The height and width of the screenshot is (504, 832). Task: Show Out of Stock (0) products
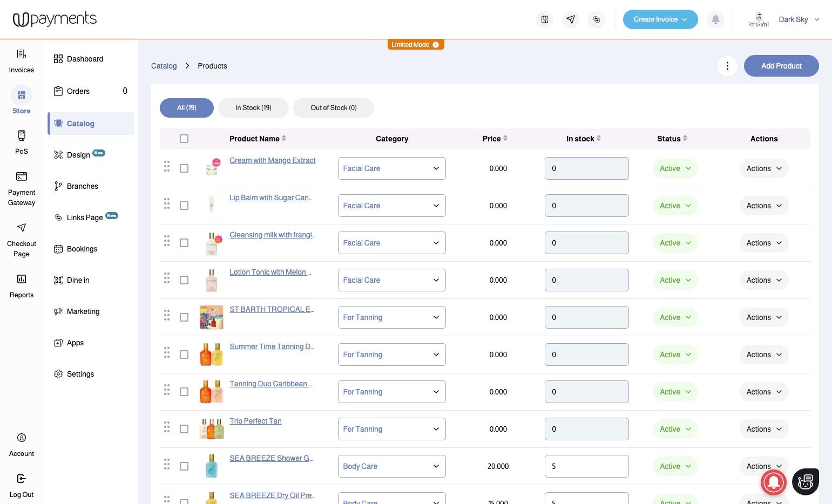(334, 108)
